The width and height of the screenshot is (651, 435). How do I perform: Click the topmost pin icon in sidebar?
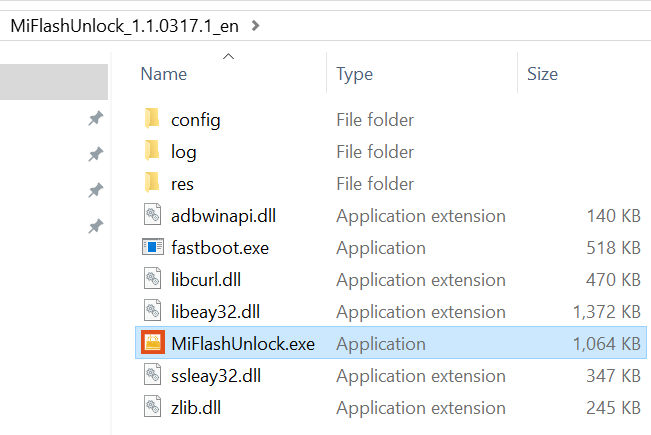[x=95, y=119]
